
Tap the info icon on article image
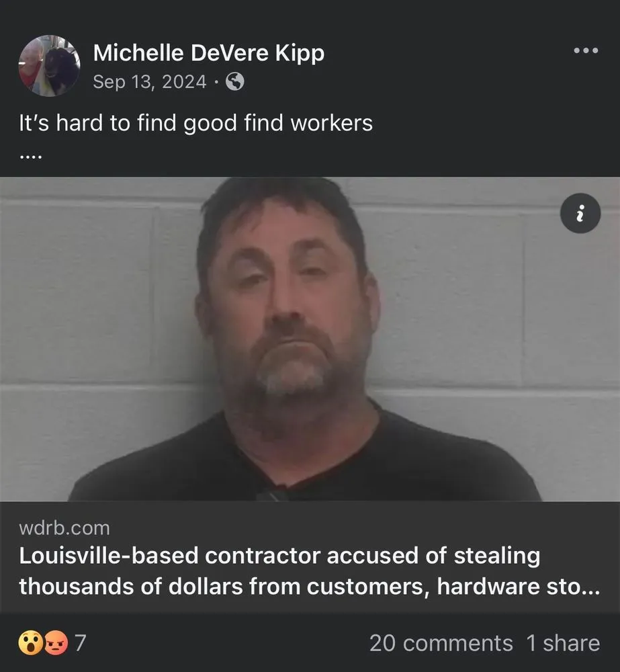[580, 213]
